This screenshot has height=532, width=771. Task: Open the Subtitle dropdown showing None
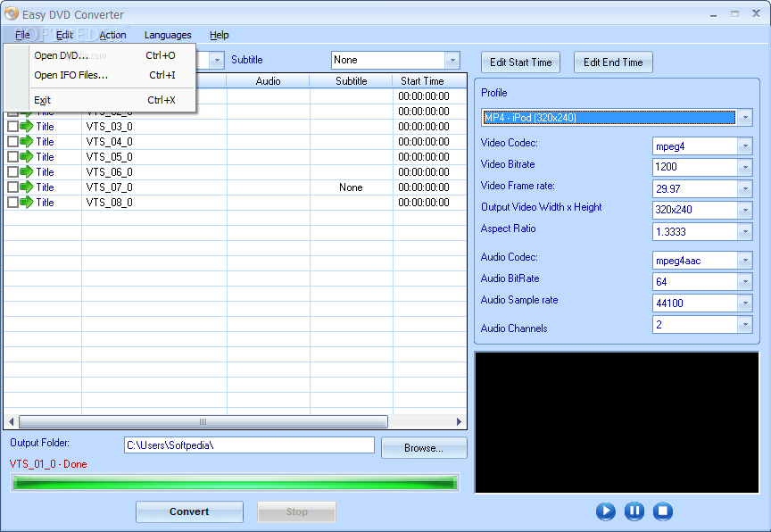452,60
